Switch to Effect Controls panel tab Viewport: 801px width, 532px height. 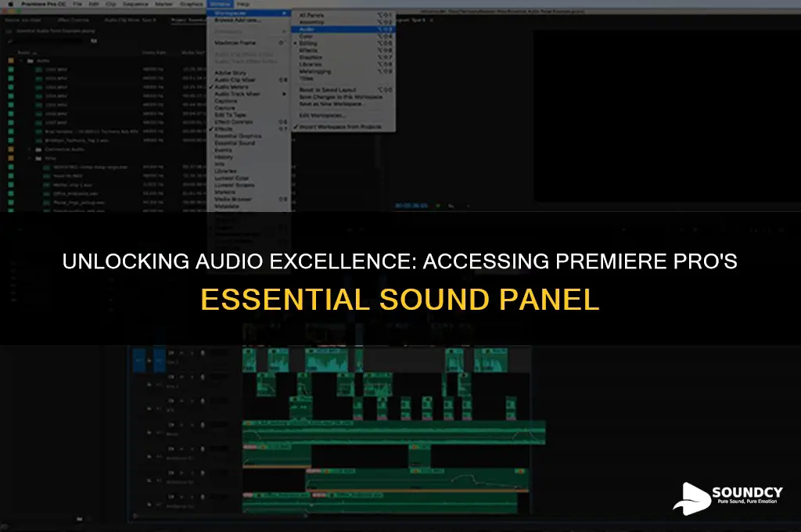click(x=74, y=20)
